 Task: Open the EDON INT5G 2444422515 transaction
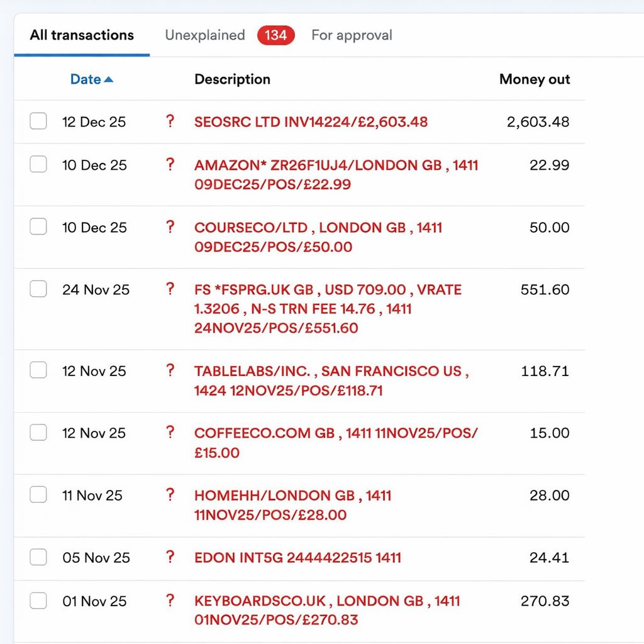[297, 558]
